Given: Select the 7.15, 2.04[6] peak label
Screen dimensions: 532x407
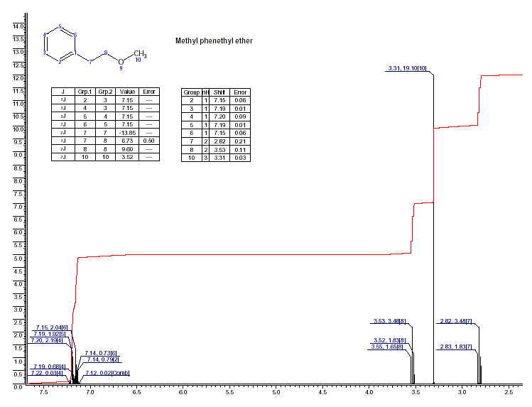Looking at the screenshot, I should tap(51, 327).
